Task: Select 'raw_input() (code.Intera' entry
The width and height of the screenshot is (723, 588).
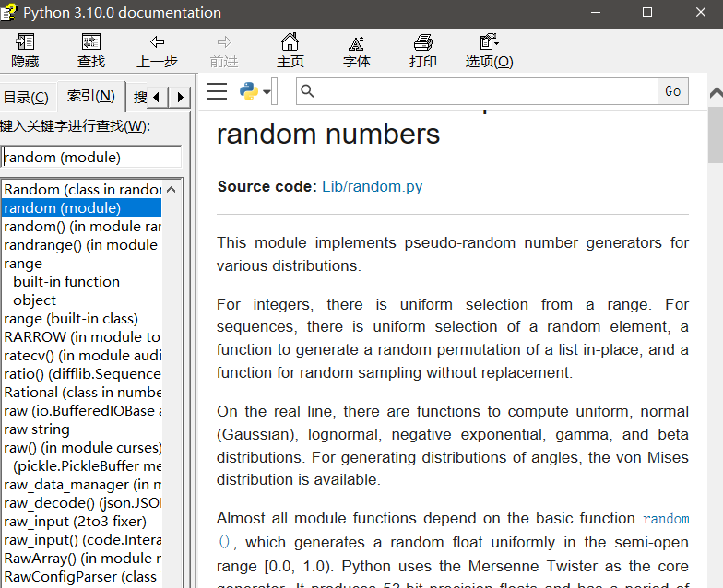Action: point(83,540)
